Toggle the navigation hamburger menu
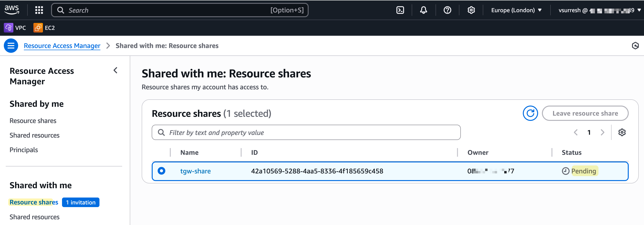The height and width of the screenshot is (225, 644). [x=11, y=46]
